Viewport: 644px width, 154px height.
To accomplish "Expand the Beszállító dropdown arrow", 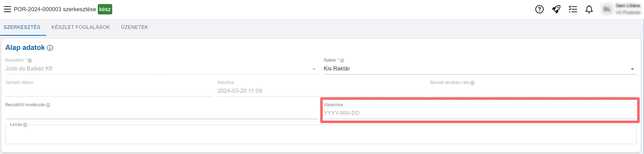I will [x=314, y=69].
